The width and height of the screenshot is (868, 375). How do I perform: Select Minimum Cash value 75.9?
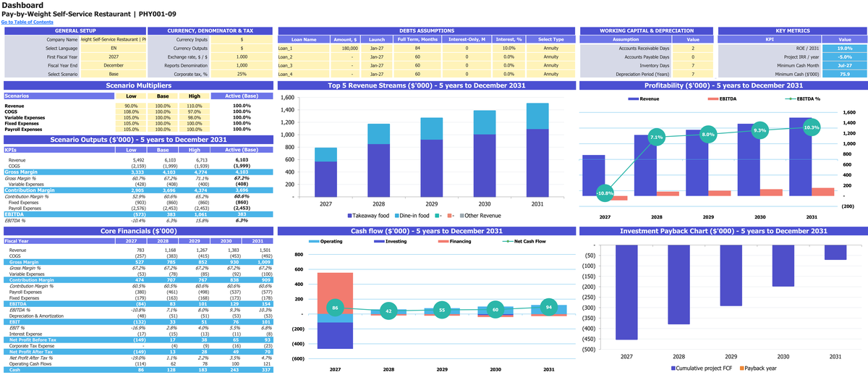[844, 74]
